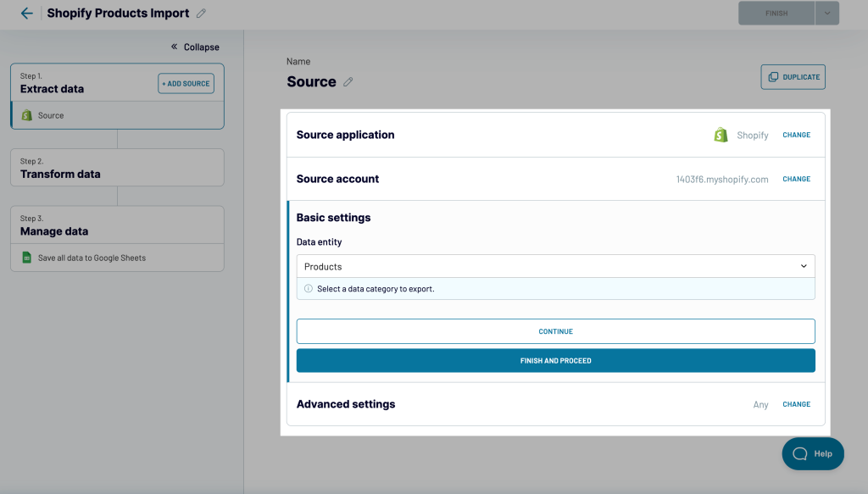Click the greyed-out Finish button
This screenshot has width=868, height=494.
776,14
